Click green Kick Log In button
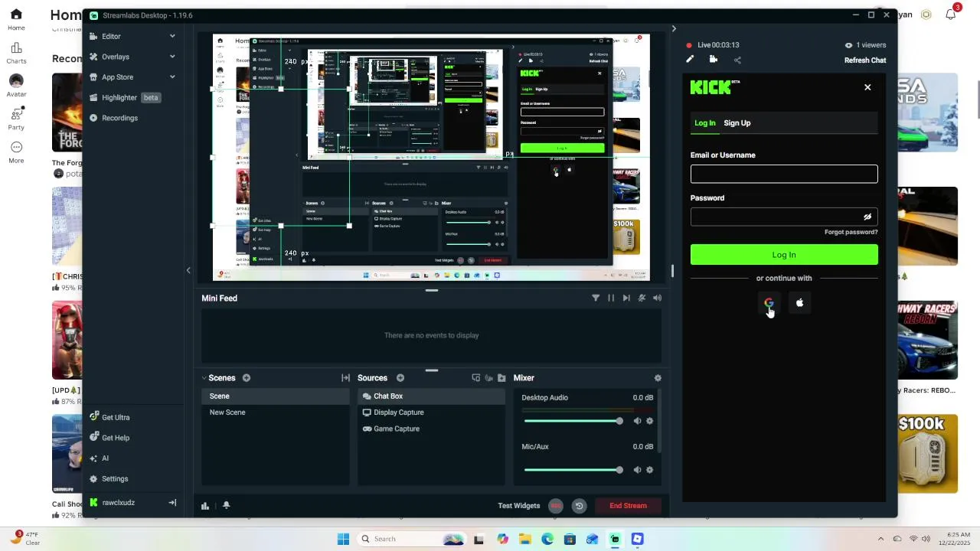980x551 pixels. (784, 255)
